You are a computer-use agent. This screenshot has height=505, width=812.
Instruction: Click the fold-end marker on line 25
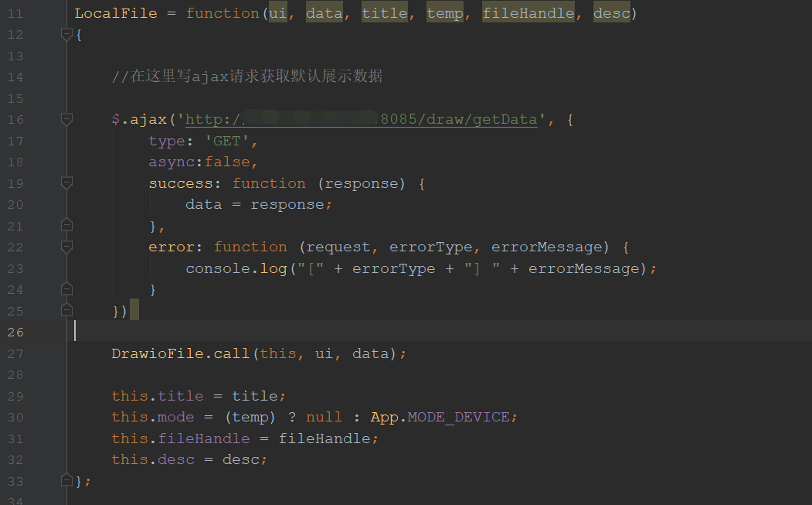66,310
